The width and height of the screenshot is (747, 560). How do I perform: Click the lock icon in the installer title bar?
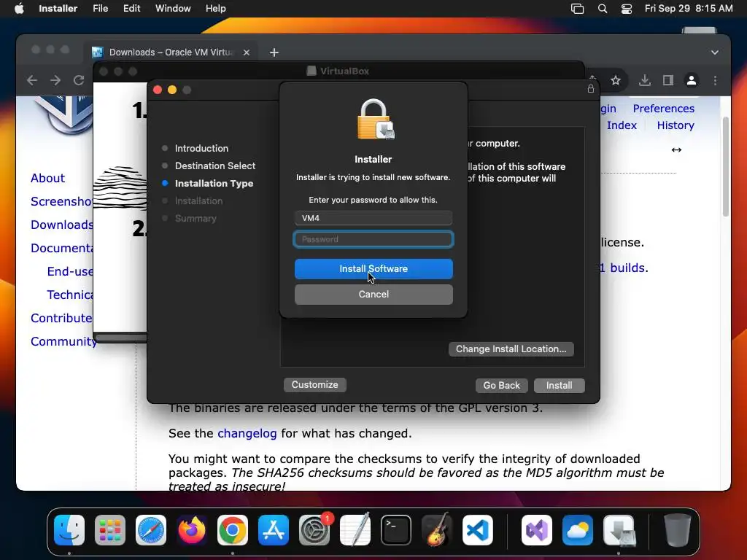[x=591, y=89]
